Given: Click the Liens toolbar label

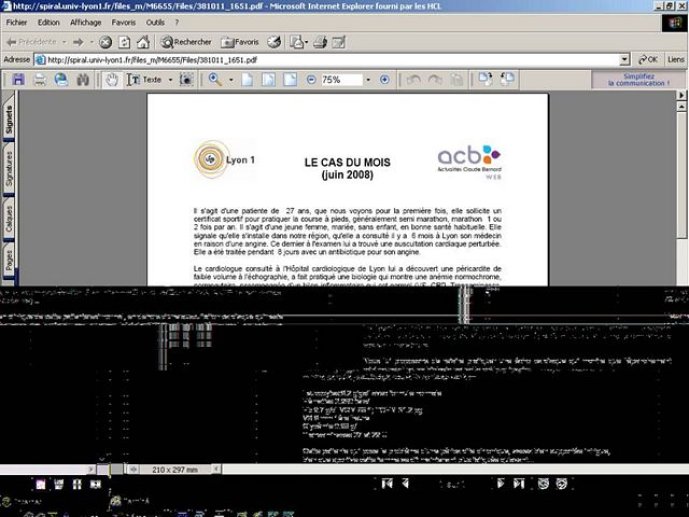Looking at the screenshot, I should 676,60.
